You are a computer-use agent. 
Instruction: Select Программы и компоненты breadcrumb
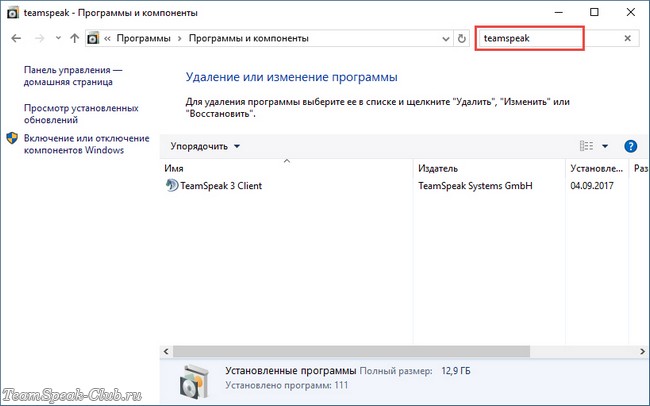249,38
